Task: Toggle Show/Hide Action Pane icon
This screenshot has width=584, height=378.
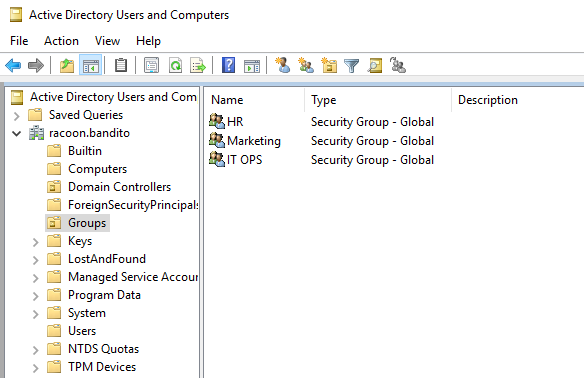Action: (252, 66)
